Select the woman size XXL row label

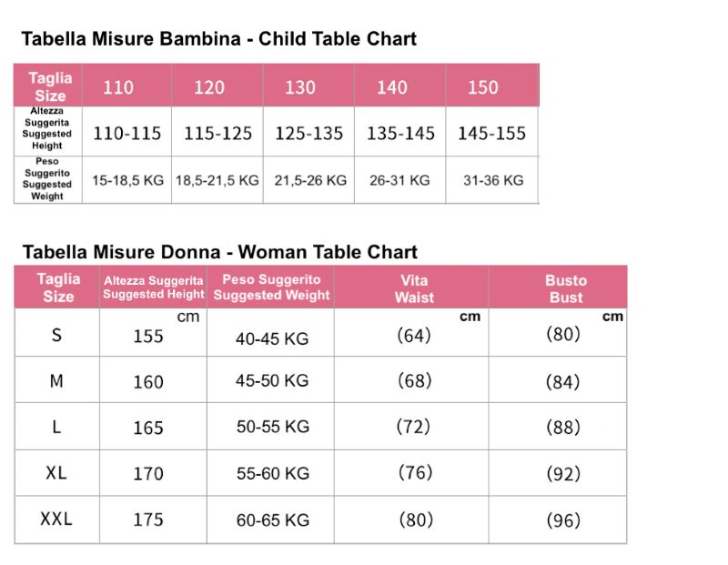(x=56, y=519)
